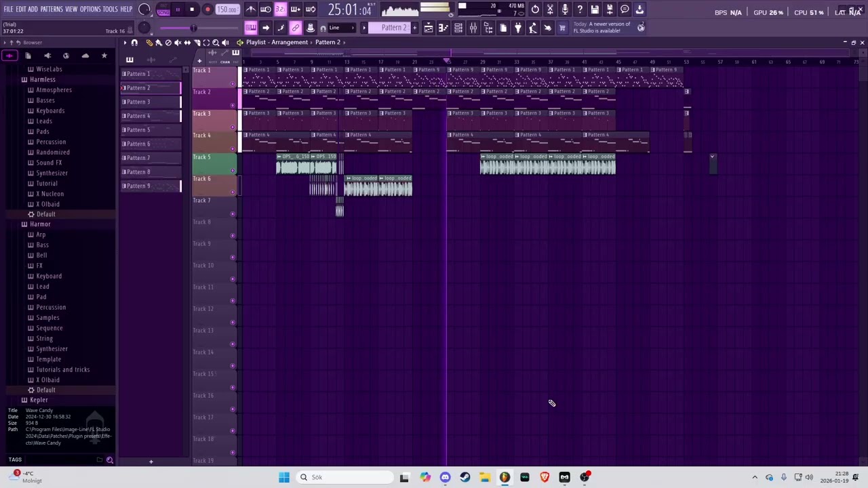Open Discord from the Windows taskbar

[x=445, y=477]
